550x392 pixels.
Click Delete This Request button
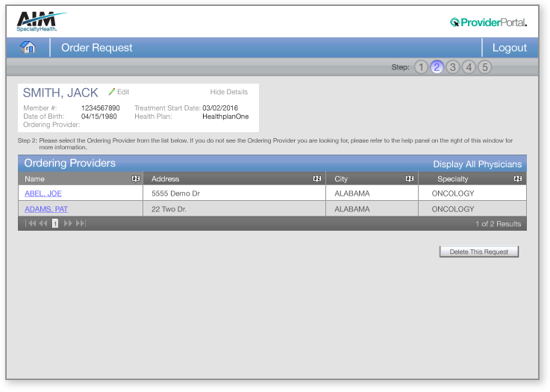click(479, 252)
